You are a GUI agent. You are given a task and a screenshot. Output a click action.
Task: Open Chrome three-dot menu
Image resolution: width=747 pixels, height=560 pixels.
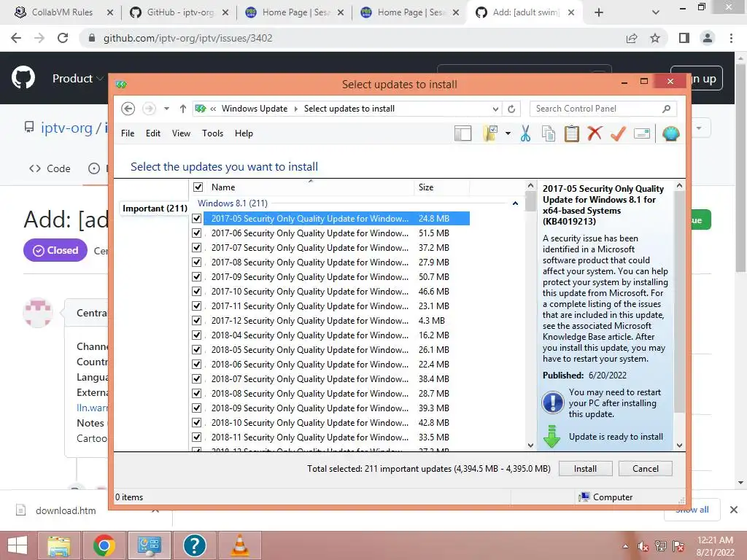point(731,38)
